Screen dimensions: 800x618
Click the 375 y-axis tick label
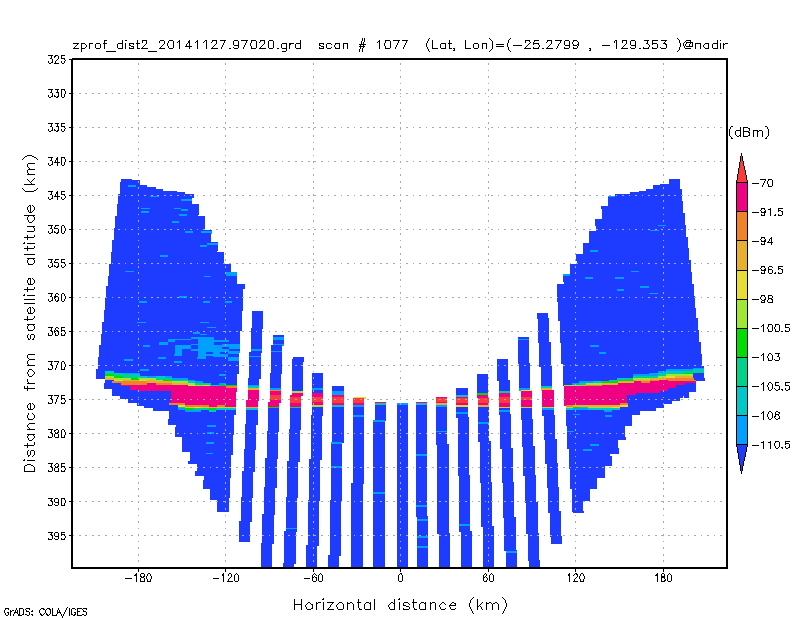[57, 400]
